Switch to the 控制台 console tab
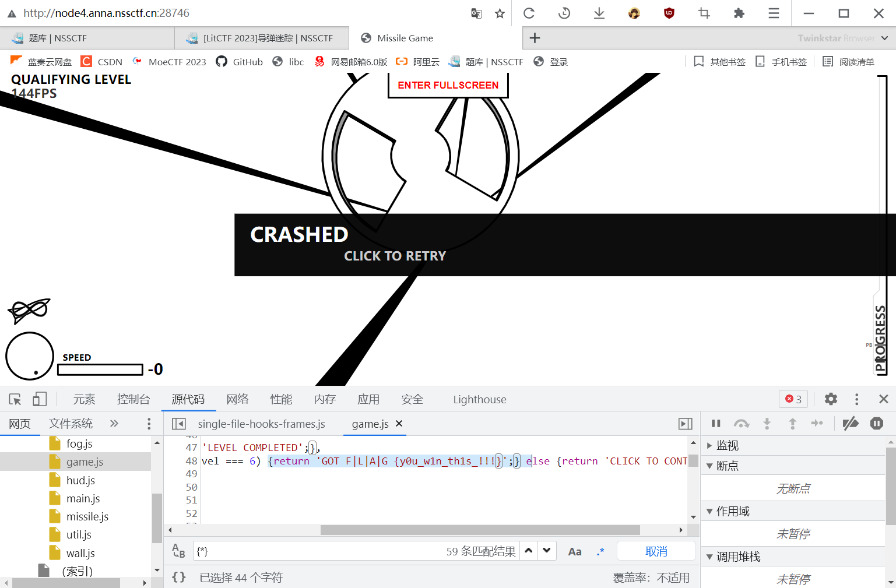This screenshot has height=588, width=896. pos(133,399)
